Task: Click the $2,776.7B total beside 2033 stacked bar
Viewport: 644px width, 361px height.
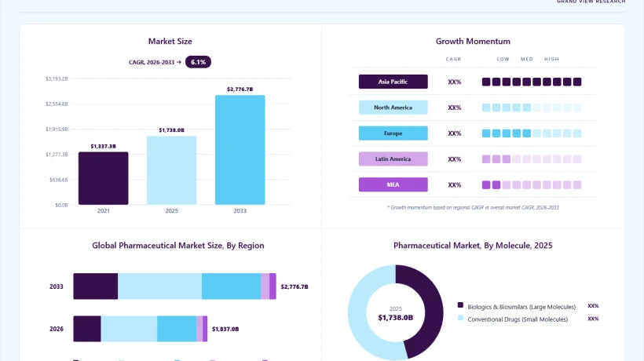Action: point(295,286)
